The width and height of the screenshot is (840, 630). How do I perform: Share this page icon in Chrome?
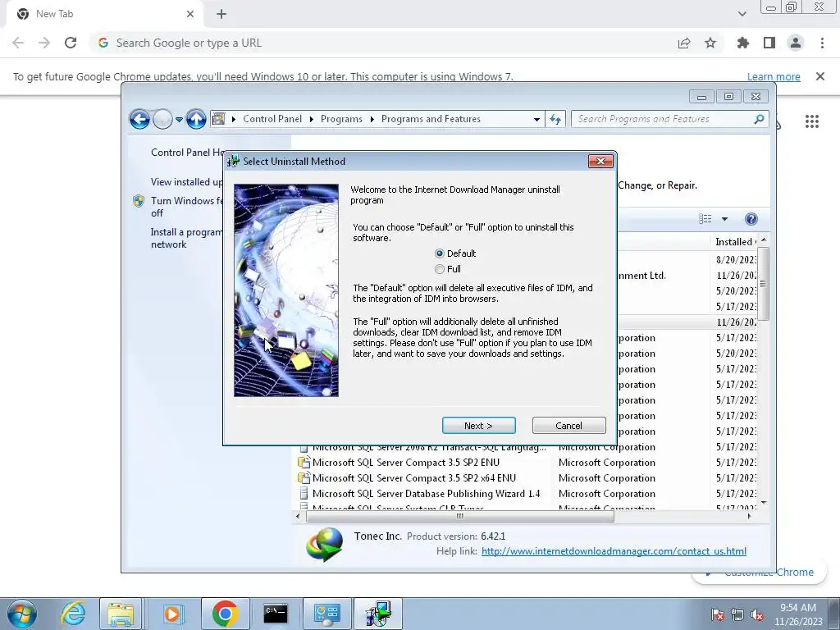[x=684, y=43]
